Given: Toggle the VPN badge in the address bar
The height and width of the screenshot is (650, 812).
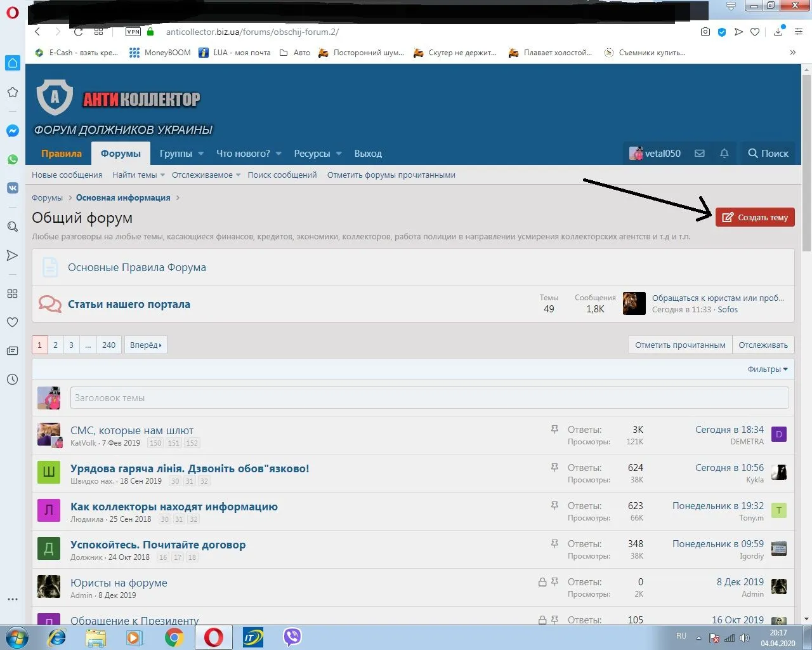Looking at the screenshot, I should tap(133, 32).
